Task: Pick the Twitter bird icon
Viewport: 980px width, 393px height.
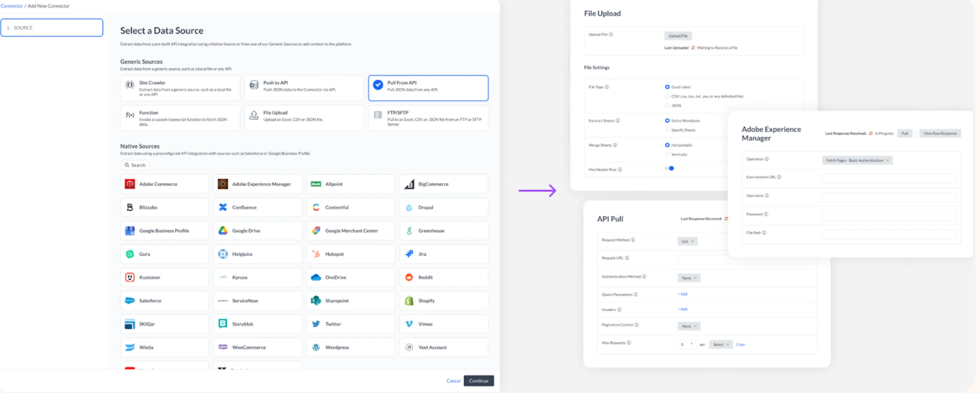Action: 316,324
